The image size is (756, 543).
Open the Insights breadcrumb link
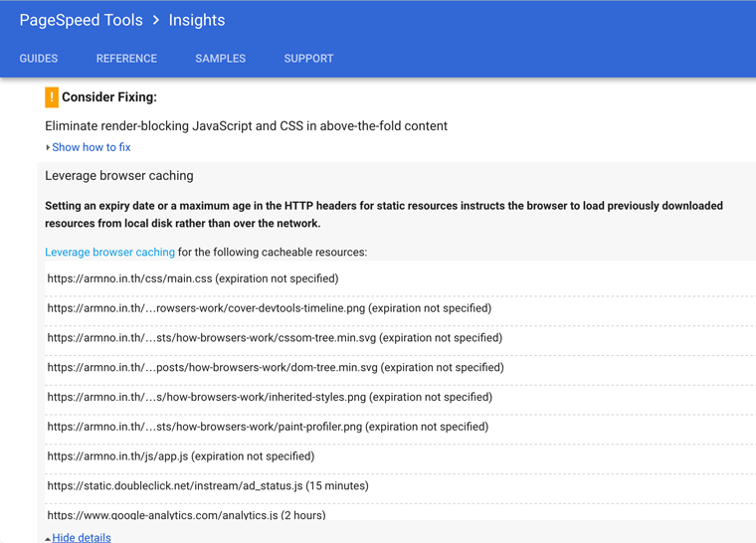tap(197, 20)
